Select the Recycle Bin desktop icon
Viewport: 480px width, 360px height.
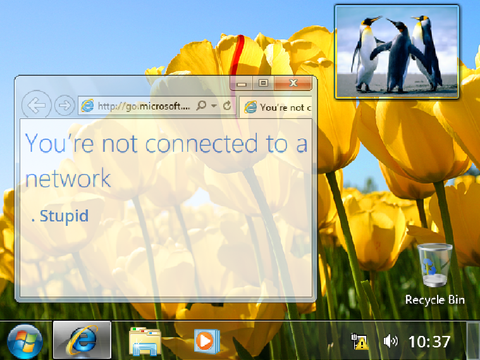[x=435, y=274]
